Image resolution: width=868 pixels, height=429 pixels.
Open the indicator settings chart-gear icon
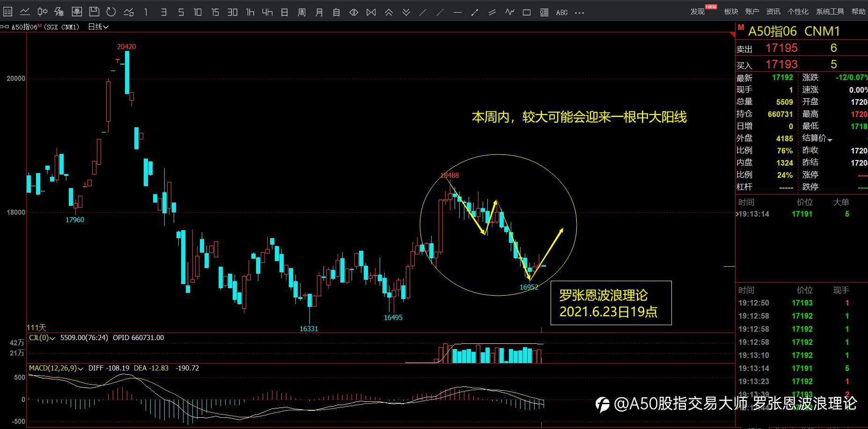[x=129, y=12]
